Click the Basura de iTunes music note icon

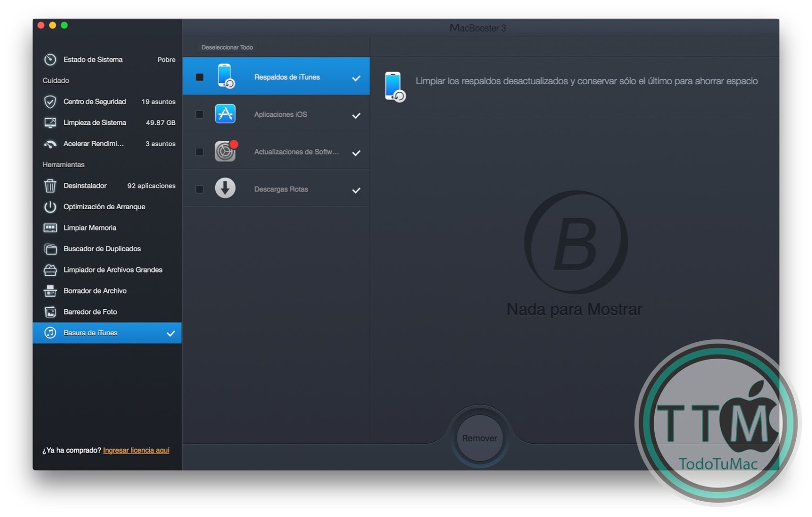[x=50, y=333]
